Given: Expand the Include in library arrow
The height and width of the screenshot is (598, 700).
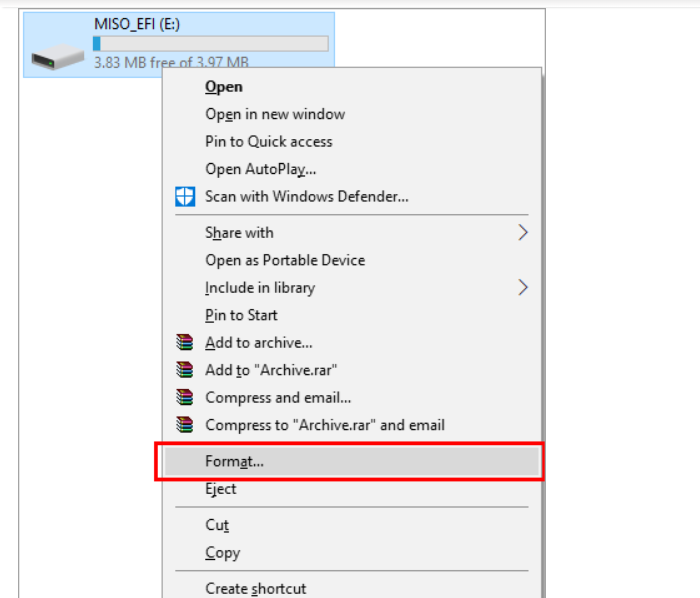Looking at the screenshot, I should 523,287.
